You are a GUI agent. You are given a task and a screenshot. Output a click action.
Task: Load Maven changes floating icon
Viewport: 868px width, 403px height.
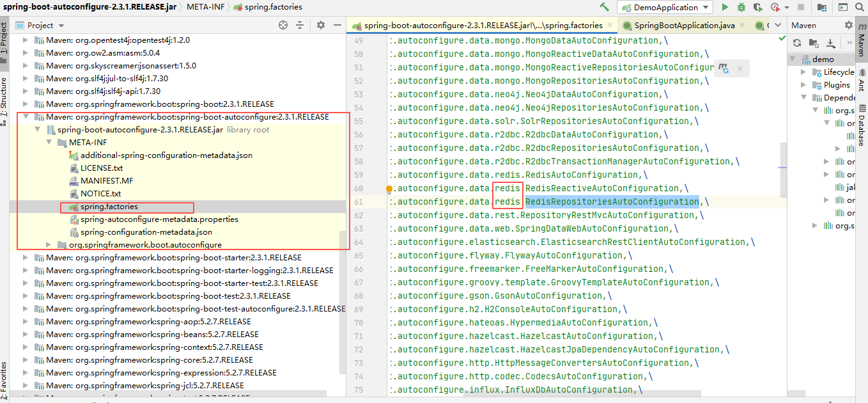(x=723, y=68)
